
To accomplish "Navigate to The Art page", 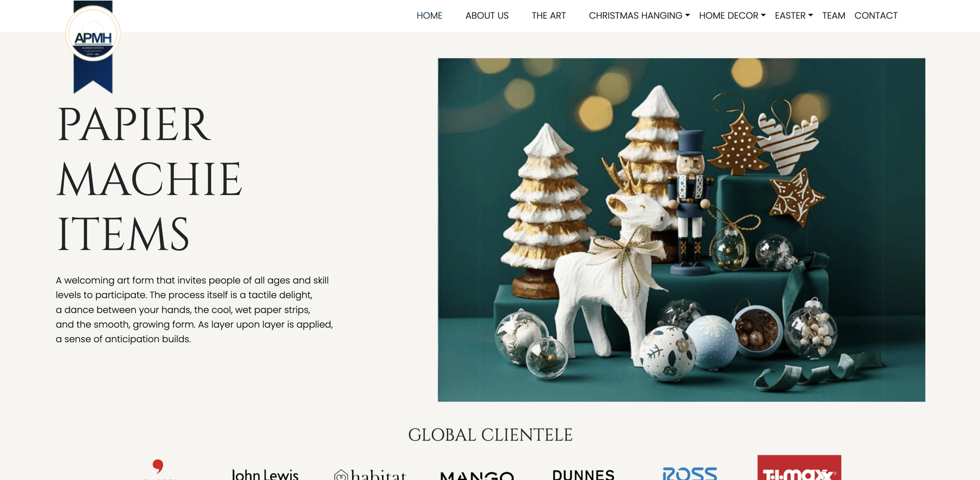I will (549, 15).
